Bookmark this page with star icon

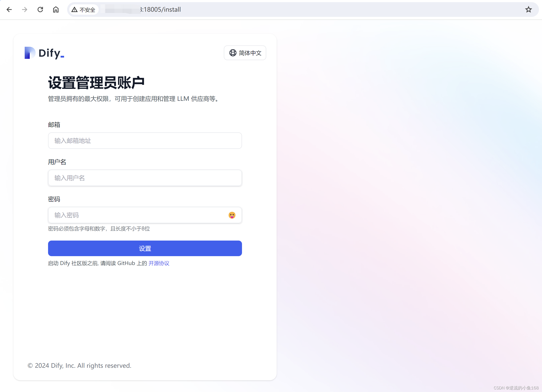coord(528,10)
